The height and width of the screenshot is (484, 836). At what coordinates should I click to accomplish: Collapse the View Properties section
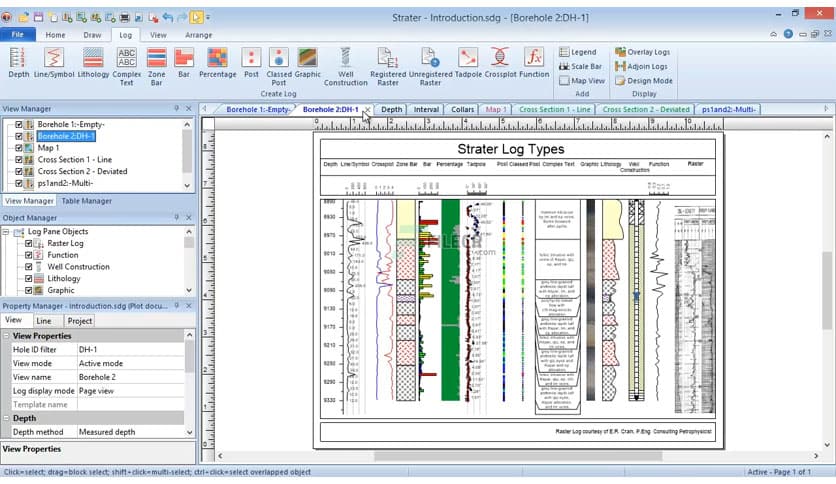[7, 336]
